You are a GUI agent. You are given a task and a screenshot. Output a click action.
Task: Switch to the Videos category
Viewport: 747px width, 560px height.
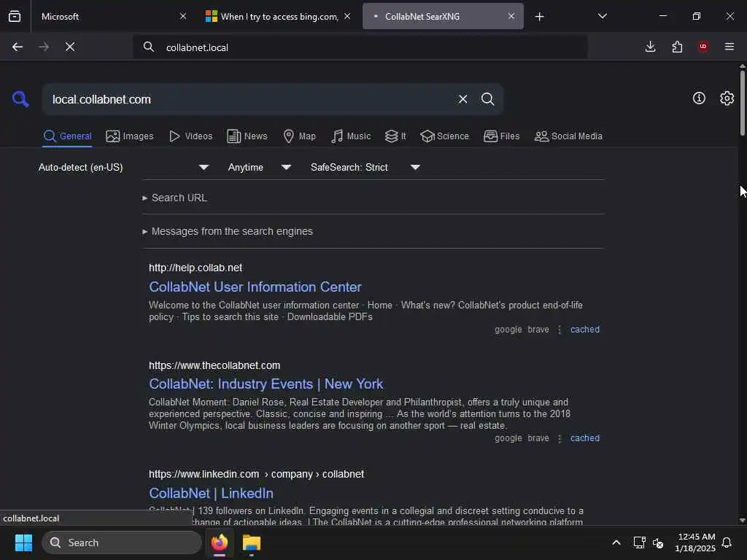click(x=190, y=136)
